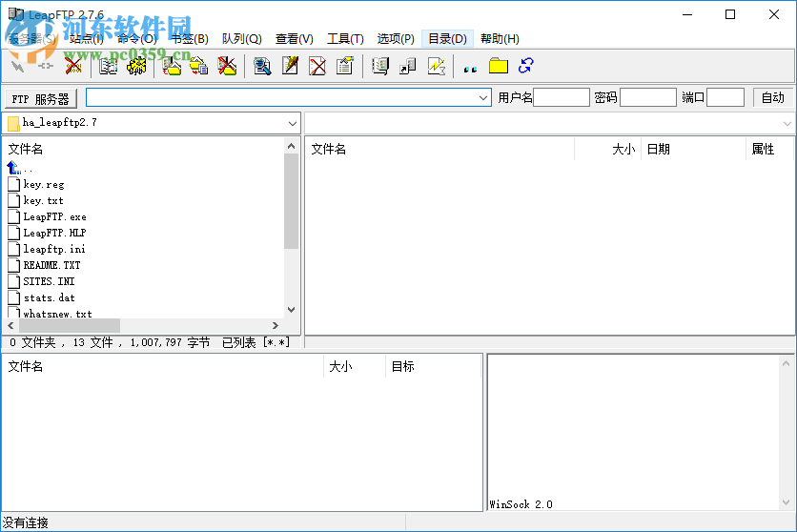Open the 选项(P) menu
797x532 pixels.
click(396, 39)
